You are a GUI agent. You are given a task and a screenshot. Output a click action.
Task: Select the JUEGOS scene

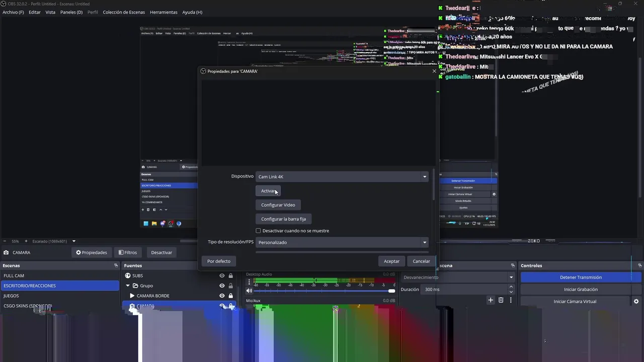pos(59,296)
